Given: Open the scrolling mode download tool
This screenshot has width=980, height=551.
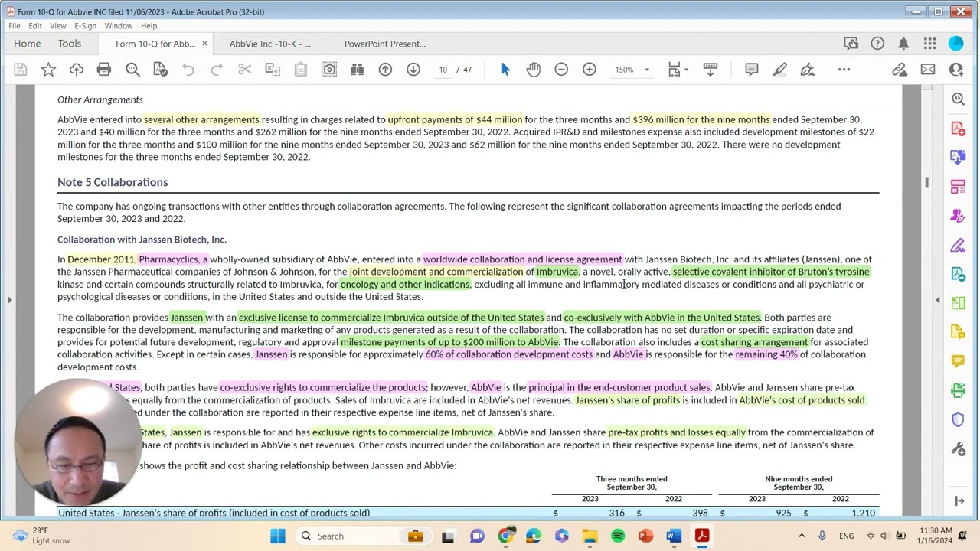Looking at the screenshot, I should (710, 70).
